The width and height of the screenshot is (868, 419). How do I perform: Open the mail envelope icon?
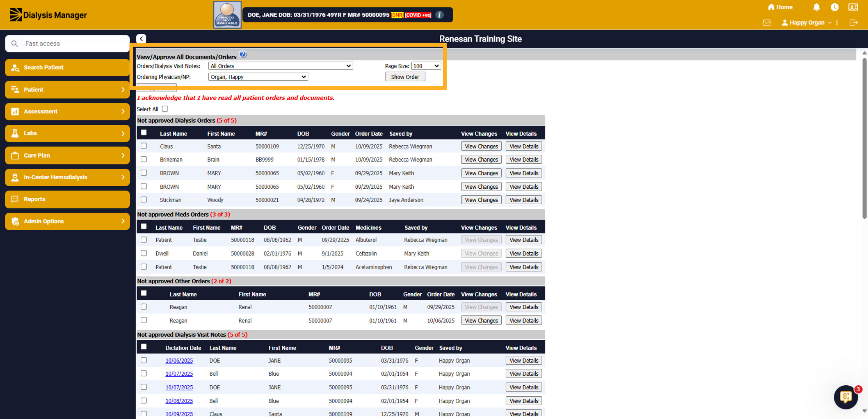pos(766,23)
